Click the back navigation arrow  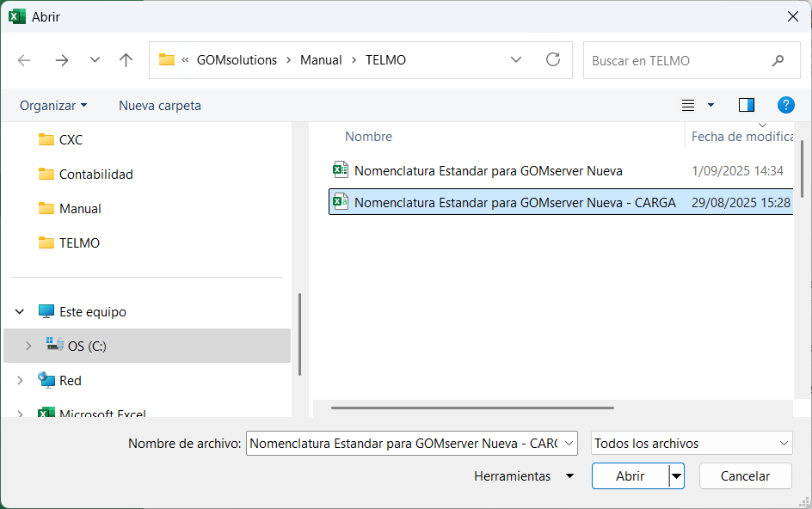tap(24, 60)
